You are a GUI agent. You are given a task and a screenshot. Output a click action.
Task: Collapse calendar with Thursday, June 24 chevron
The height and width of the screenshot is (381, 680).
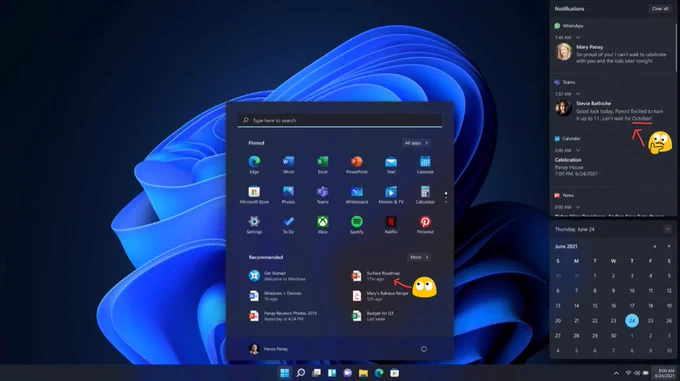click(667, 229)
